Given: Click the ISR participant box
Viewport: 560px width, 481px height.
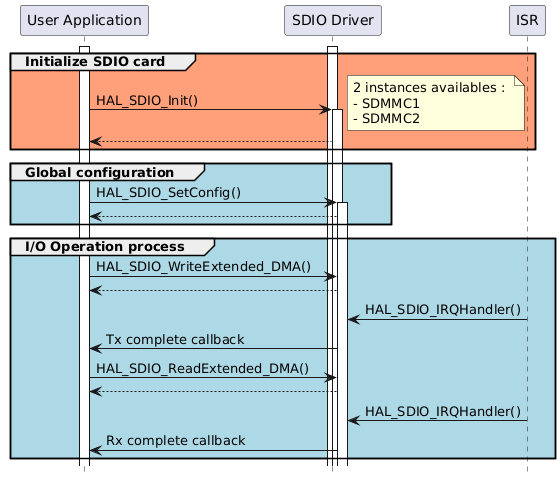Looking at the screenshot, I should pos(527,20).
